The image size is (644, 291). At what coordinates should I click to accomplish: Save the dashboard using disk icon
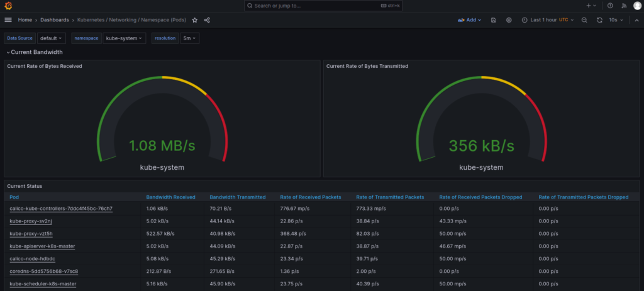pyautogui.click(x=494, y=20)
